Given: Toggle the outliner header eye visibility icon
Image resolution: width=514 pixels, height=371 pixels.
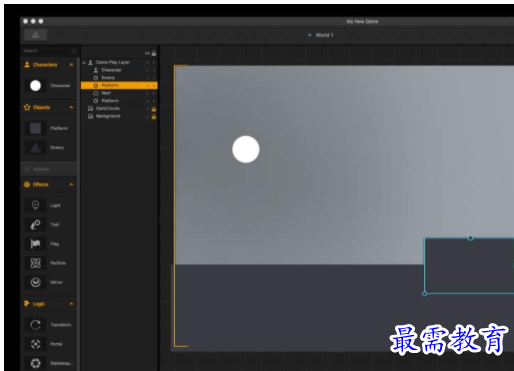Looking at the screenshot, I should click(x=147, y=53).
